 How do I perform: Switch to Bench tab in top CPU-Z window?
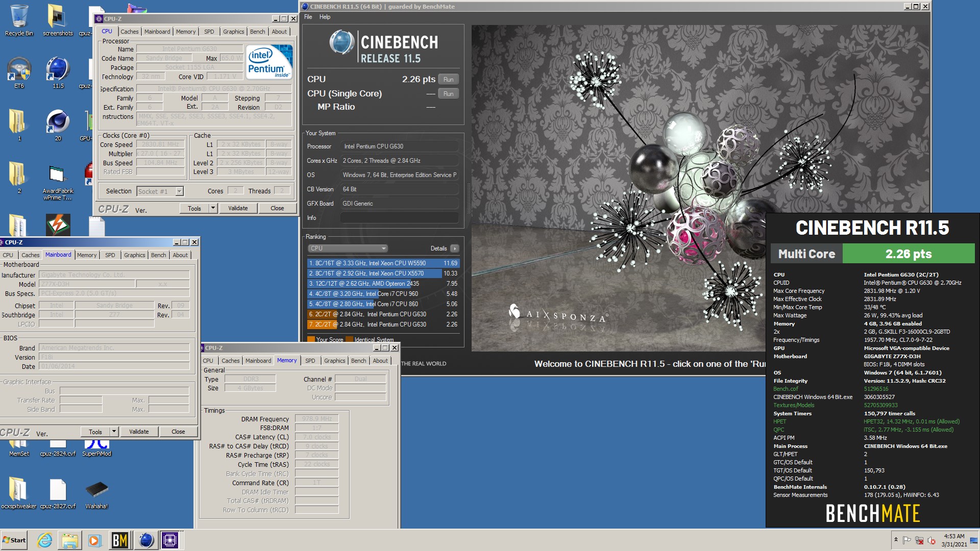click(257, 32)
